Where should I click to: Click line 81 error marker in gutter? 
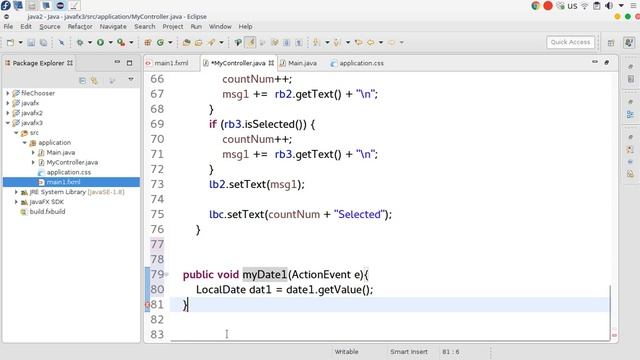(x=147, y=304)
